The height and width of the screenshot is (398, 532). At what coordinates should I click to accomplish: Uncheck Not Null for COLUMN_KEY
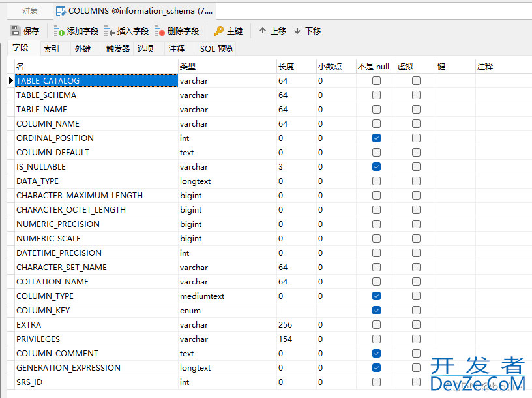[376, 310]
